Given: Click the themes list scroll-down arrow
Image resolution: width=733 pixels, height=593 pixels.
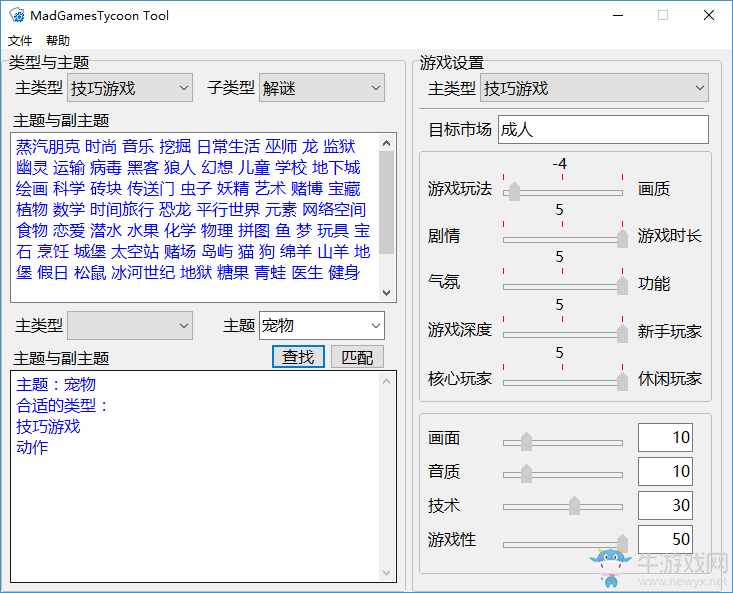Looking at the screenshot, I should (x=386, y=293).
